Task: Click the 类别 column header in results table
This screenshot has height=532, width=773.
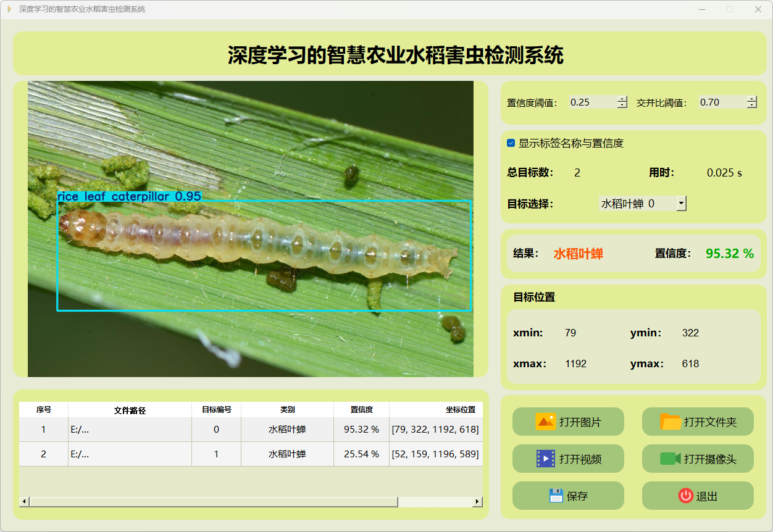Action: (287, 410)
